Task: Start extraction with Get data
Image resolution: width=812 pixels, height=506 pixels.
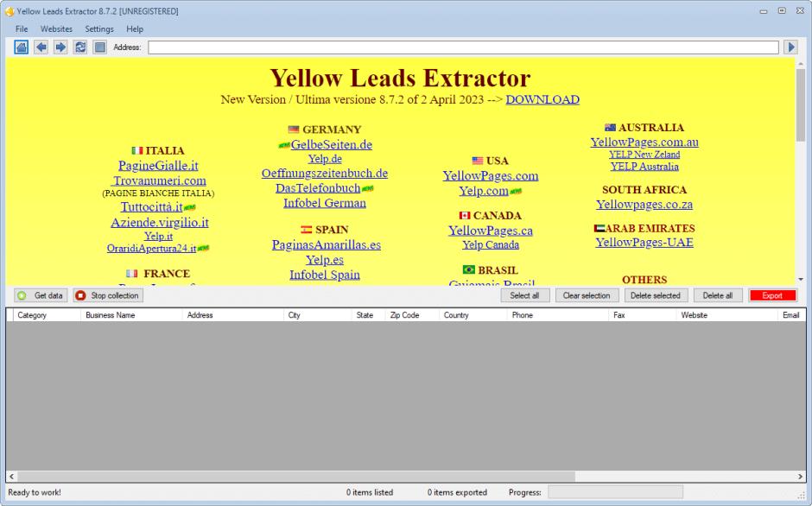Action: point(40,295)
